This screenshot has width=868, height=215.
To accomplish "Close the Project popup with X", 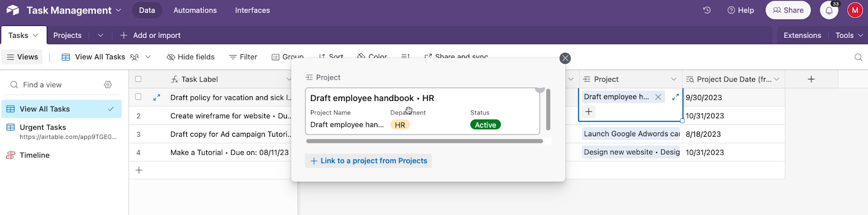I will click(x=565, y=58).
